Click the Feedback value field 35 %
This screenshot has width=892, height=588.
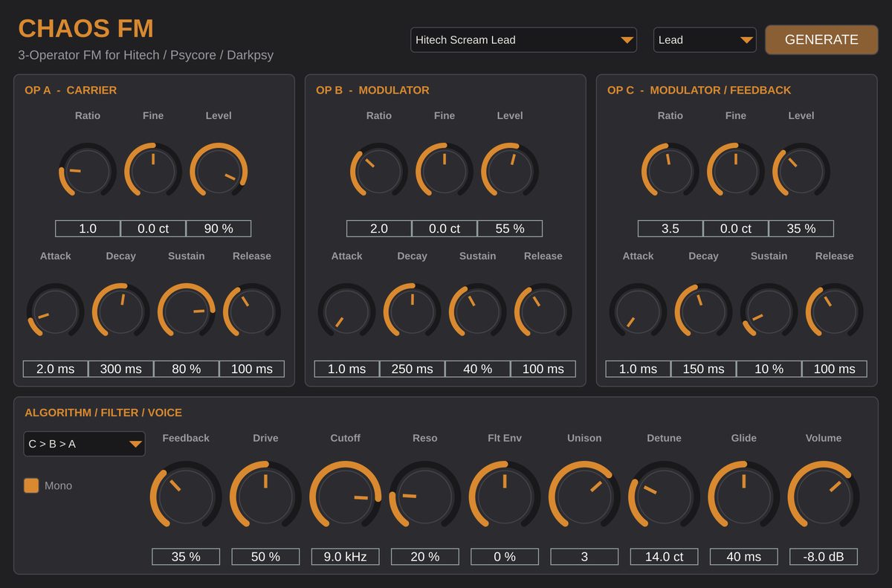(x=186, y=556)
